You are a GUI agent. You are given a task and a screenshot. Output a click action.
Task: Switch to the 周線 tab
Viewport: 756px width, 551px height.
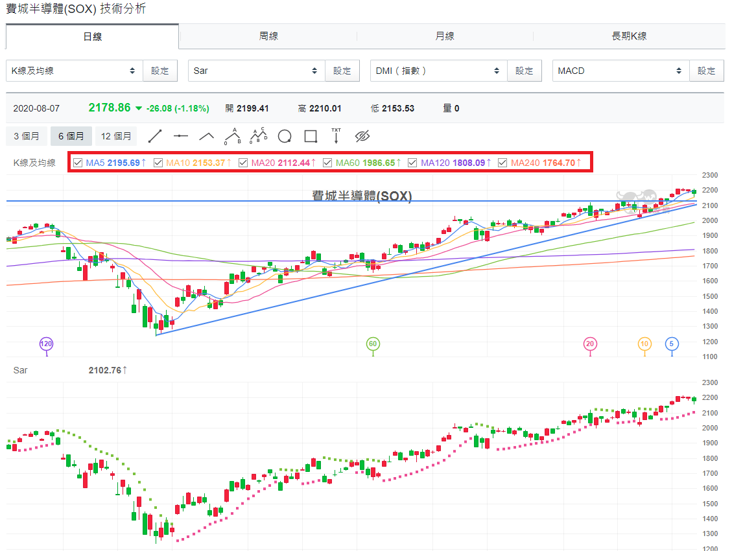point(268,36)
